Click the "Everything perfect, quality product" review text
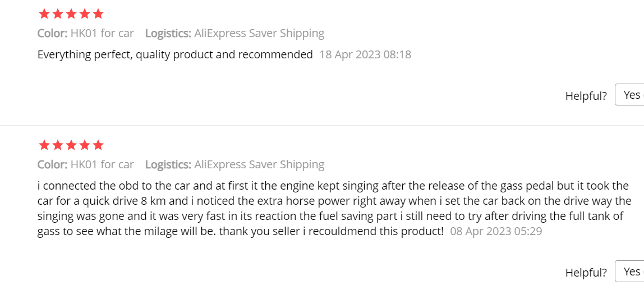 coord(175,55)
